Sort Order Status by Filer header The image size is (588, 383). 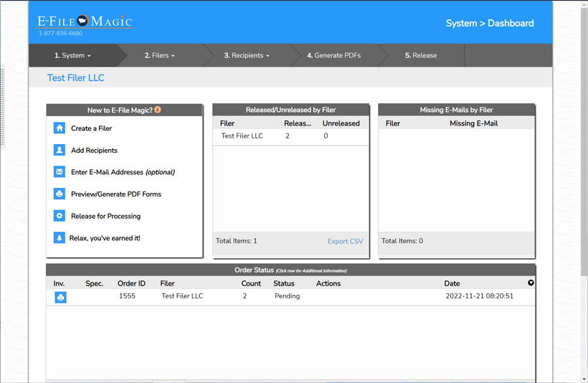pos(167,283)
